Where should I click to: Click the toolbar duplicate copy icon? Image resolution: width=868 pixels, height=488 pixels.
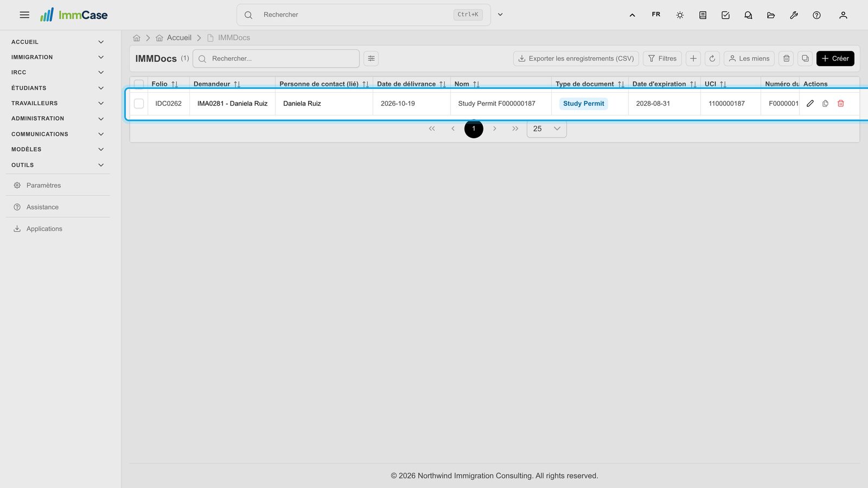coord(805,59)
